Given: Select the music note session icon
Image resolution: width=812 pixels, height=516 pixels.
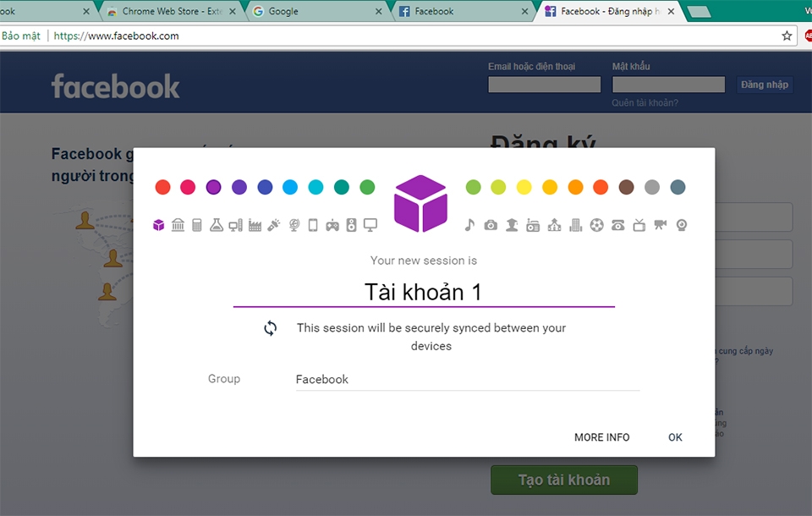Looking at the screenshot, I should coord(469,225).
